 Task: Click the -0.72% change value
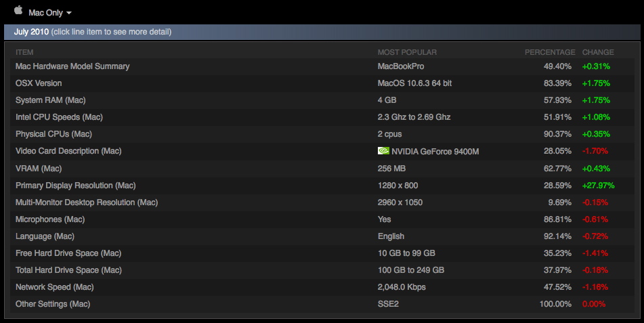(x=595, y=236)
